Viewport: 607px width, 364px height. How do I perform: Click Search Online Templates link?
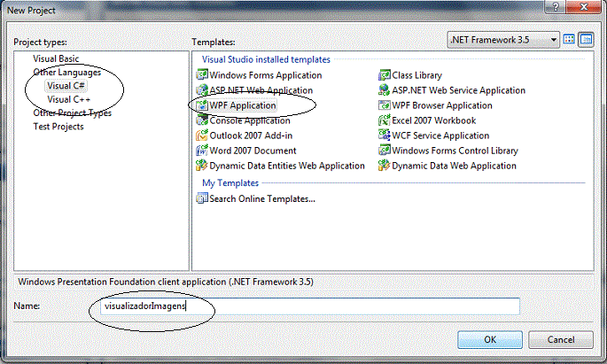point(262,198)
